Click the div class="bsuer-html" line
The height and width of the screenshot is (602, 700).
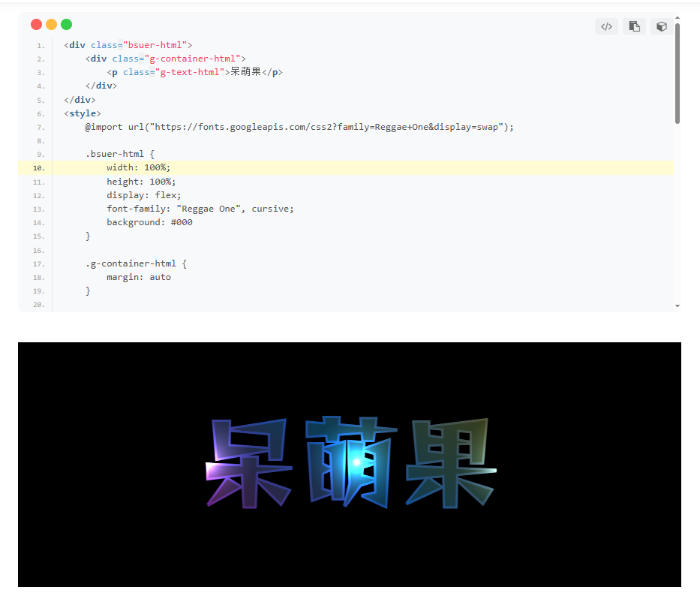click(128, 45)
